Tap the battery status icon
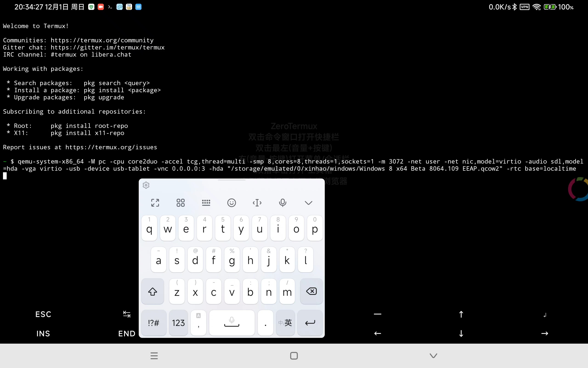The image size is (588, 368). (x=550, y=7)
